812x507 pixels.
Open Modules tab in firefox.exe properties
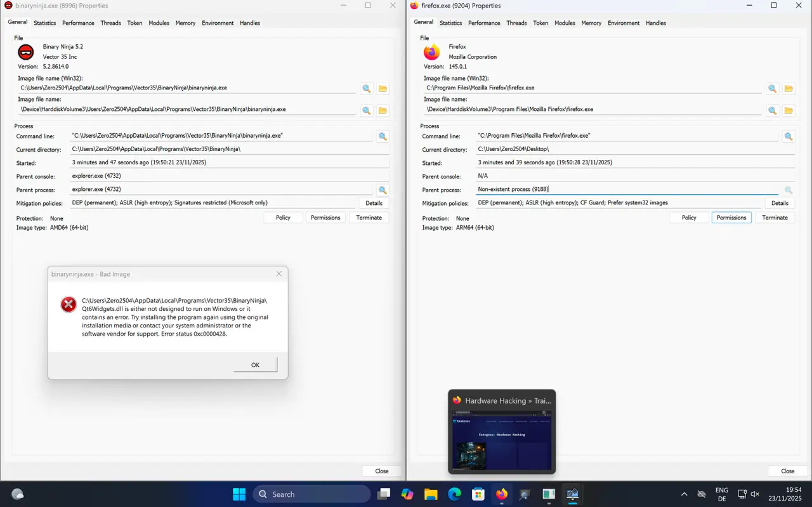coord(565,23)
